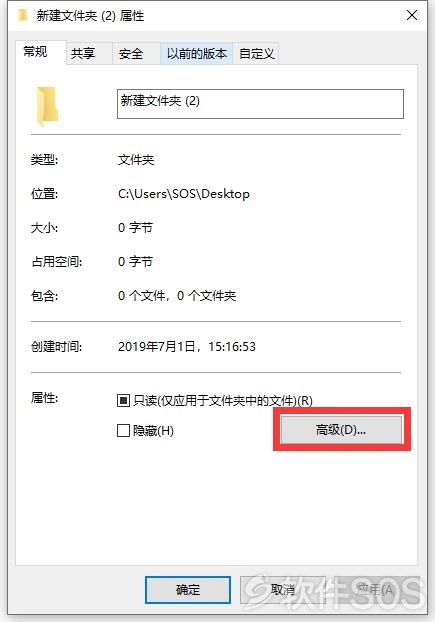Click the small folder icon in title bar
Viewport: 435px width, 622px height.
point(23,15)
